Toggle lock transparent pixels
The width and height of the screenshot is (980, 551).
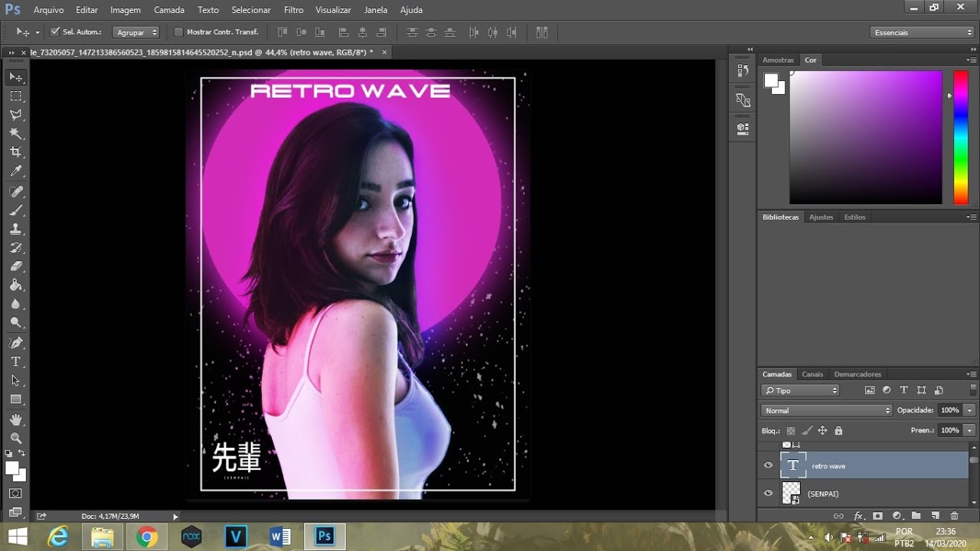coord(791,431)
